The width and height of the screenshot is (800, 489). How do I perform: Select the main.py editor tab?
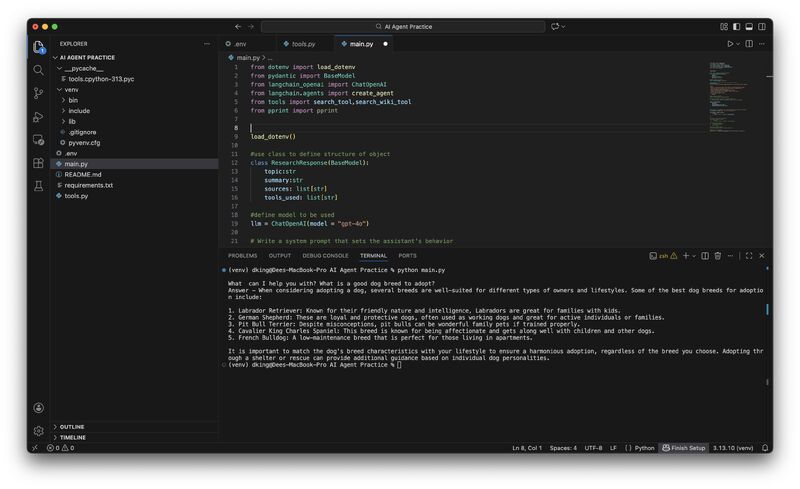click(364, 44)
